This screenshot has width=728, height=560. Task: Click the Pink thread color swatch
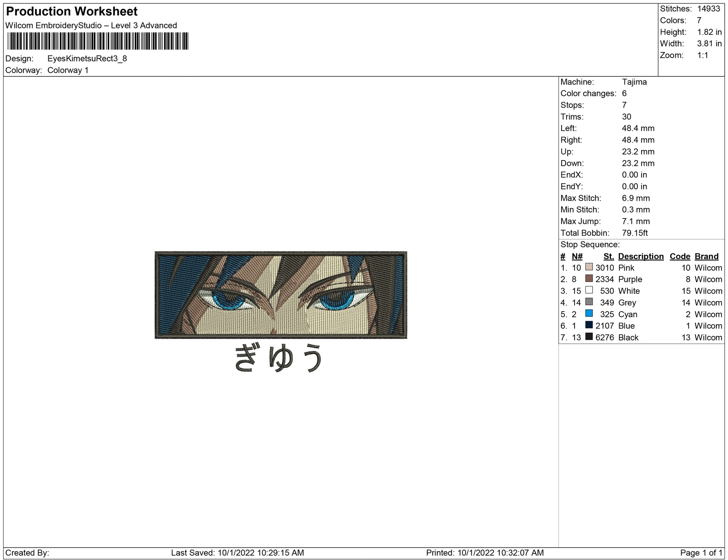click(x=589, y=267)
